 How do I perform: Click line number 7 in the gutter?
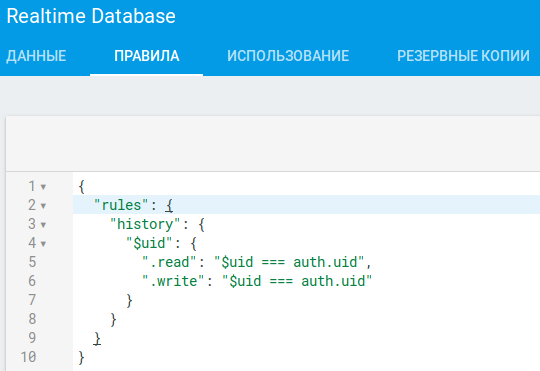click(x=32, y=300)
